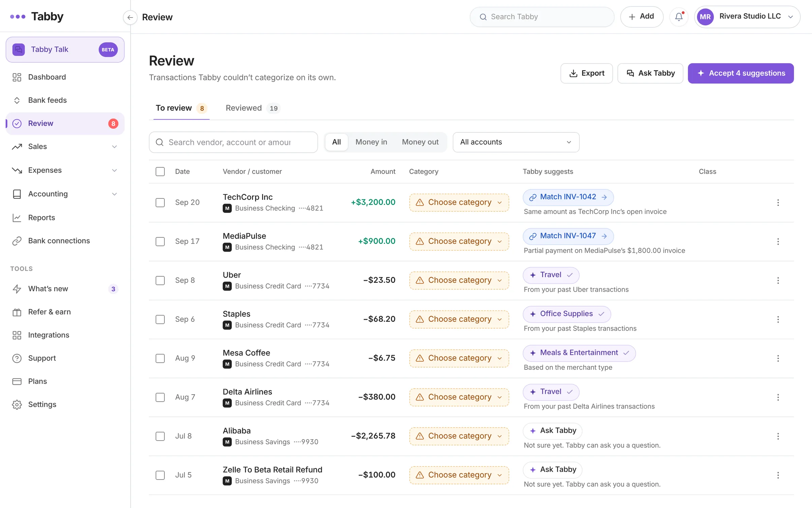Image resolution: width=812 pixels, height=508 pixels.
Task: Expand the Expenses sidebar section
Action: pyautogui.click(x=65, y=170)
